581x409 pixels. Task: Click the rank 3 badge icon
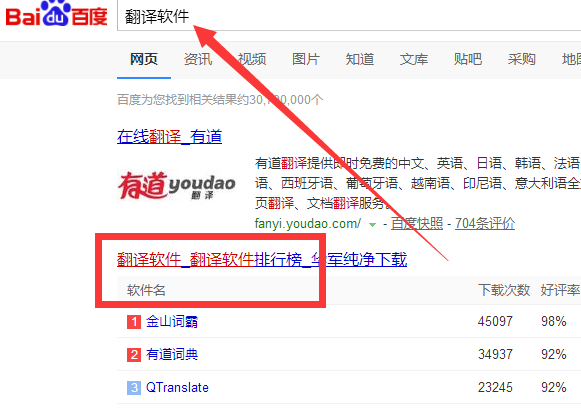[134, 388]
